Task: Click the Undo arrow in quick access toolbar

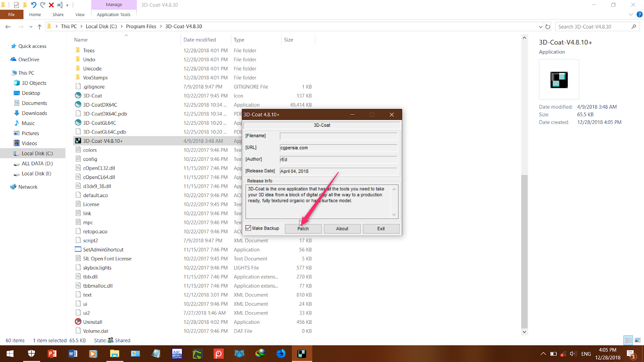Action: click(x=34, y=5)
